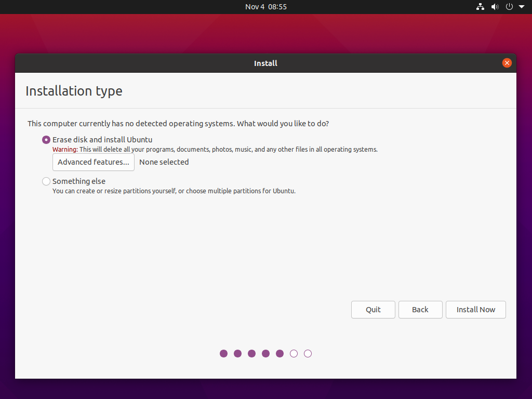Open the clock showing Nov 4 08:55

(266, 7)
